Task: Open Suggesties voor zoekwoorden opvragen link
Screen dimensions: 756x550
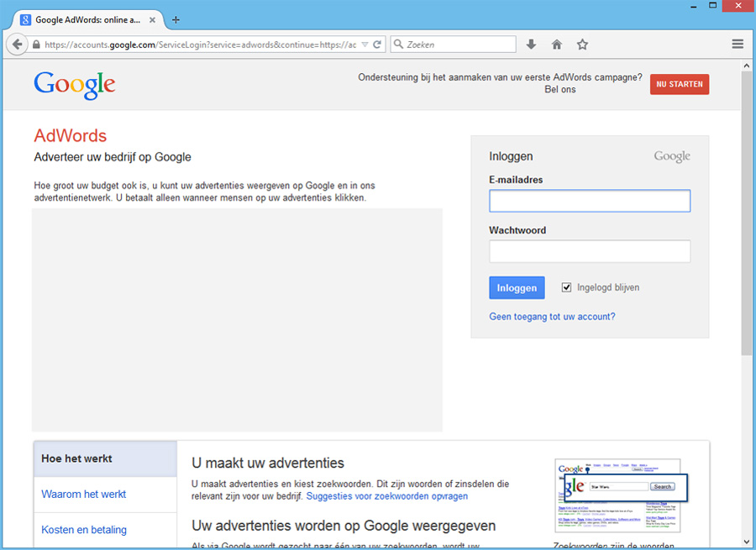Action: pyautogui.click(x=386, y=496)
